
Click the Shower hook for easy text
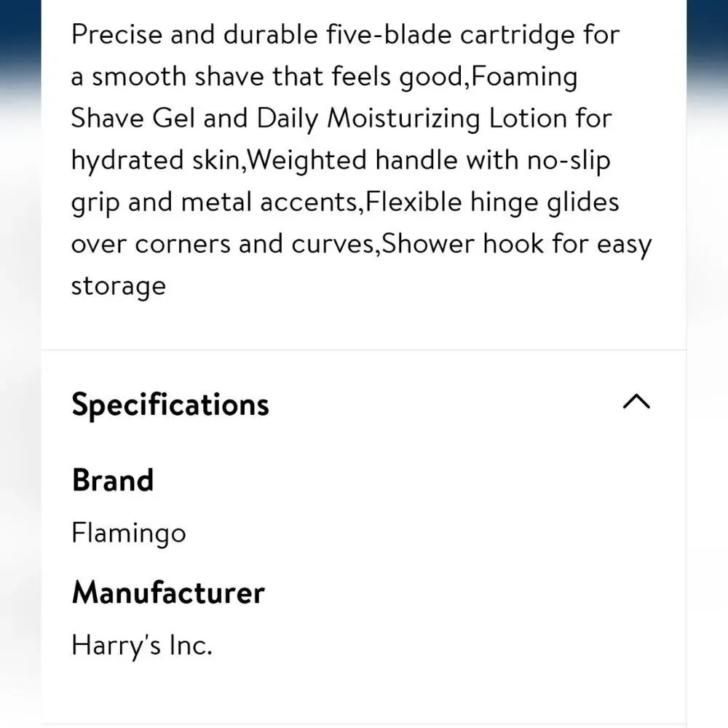(517, 244)
